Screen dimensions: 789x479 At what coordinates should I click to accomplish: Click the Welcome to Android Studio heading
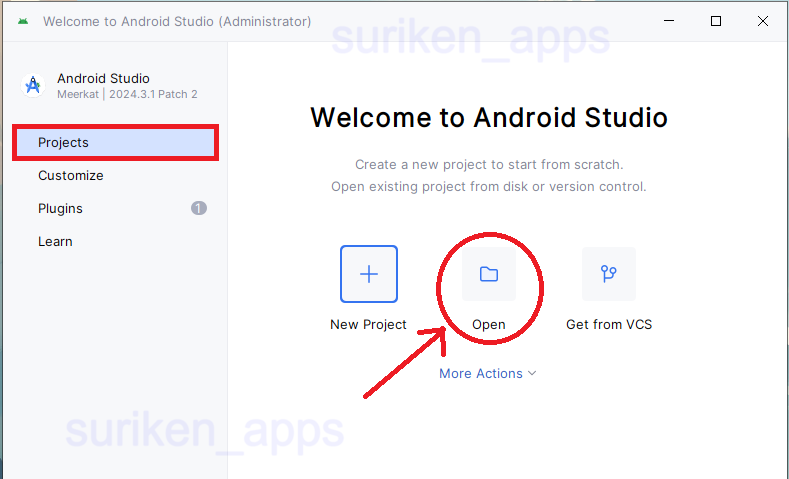[488, 117]
